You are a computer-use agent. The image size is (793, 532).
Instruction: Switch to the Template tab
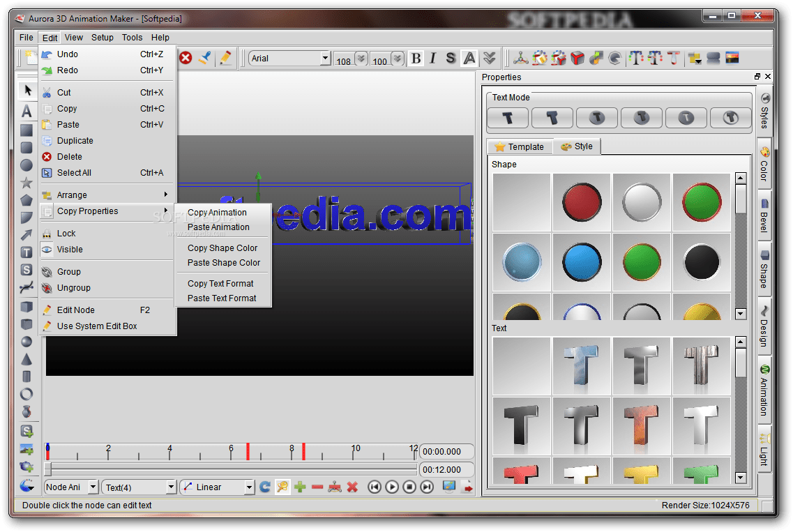coord(520,146)
